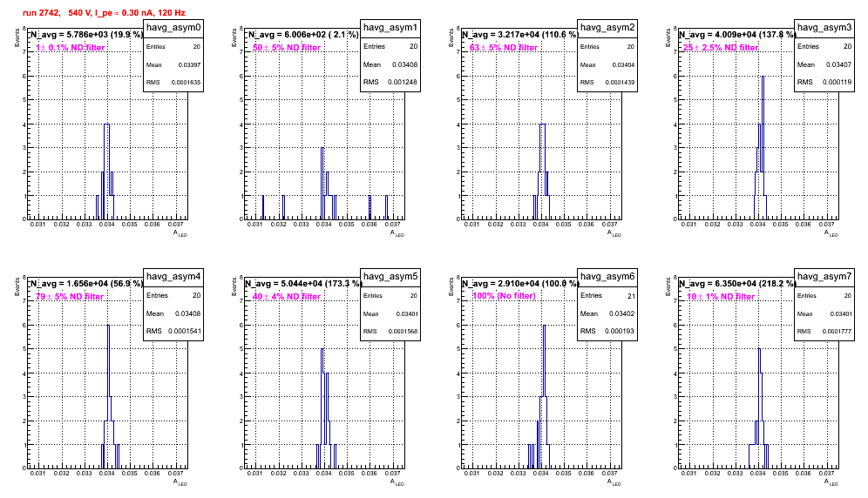Select the havg_asym5 stats box title
This screenshot has height=498, width=868.
390,277
